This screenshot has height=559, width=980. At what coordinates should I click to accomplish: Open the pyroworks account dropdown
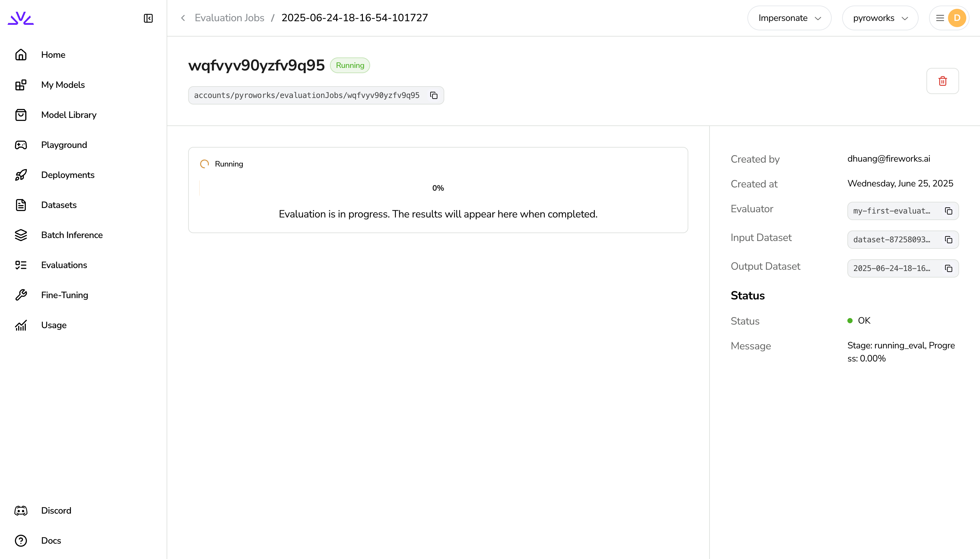880,18
